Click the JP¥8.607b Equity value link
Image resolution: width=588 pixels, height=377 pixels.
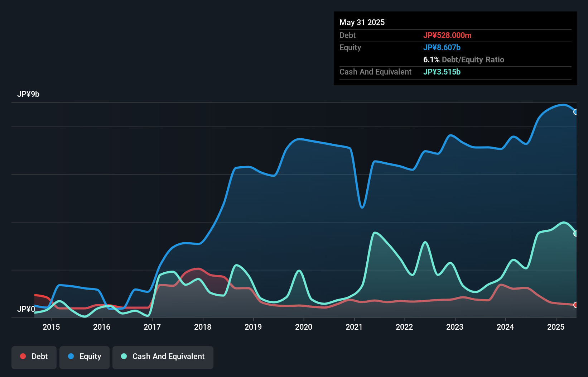tap(442, 47)
